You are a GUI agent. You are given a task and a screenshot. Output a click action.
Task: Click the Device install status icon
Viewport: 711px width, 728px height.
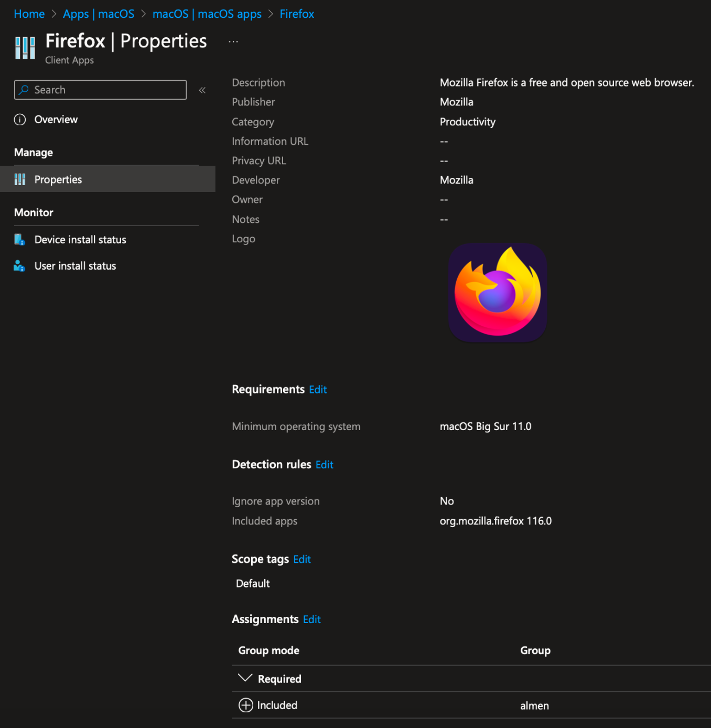pos(20,240)
